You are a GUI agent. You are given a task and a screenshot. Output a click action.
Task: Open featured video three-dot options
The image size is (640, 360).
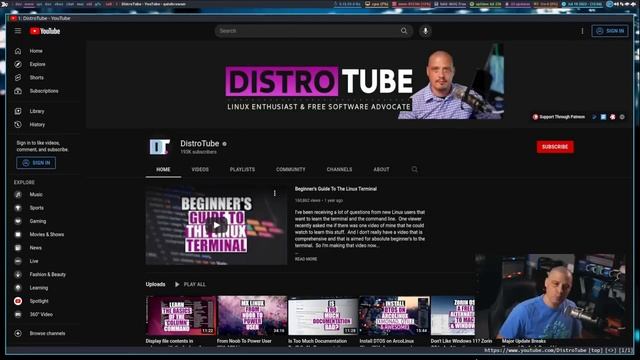pos(275,193)
